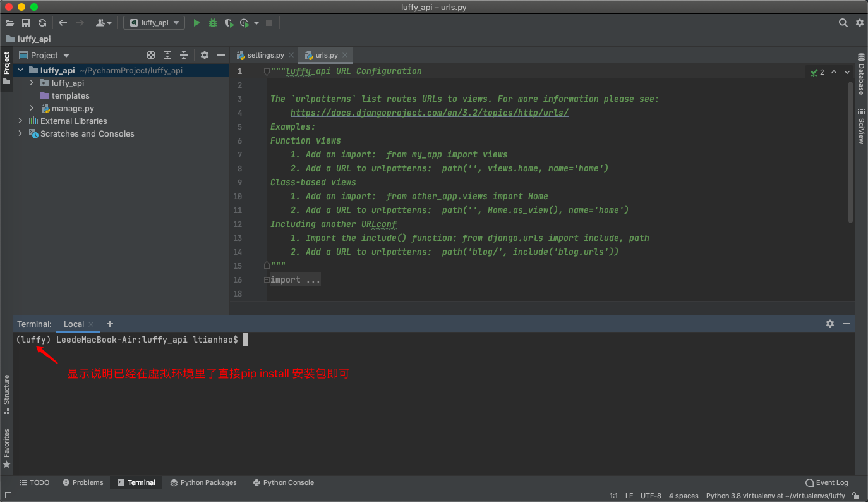Run luffy_api with coverage
Image resolution: width=868 pixels, height=502 pixels.
[x=229, y=23]
